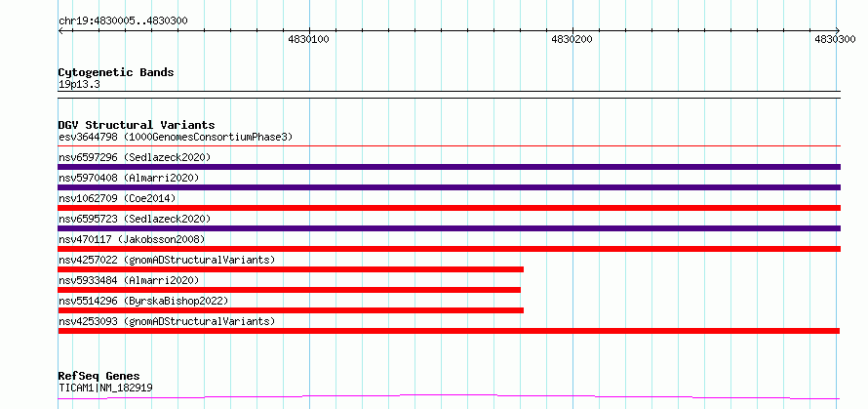
Task: Open the nsv5933484 (Almarri2020) label
Action: pos(129,280)
